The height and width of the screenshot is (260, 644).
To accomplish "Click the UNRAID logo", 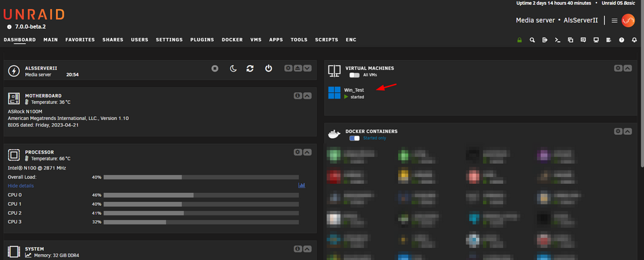I will pyautogui.click(x=33, y=15).
